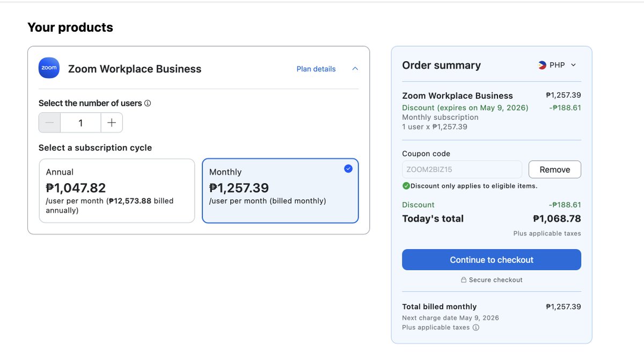Viewport: 644px width, 362px height.
Task: Click info icon beside number of users
Action: (148, 103)
